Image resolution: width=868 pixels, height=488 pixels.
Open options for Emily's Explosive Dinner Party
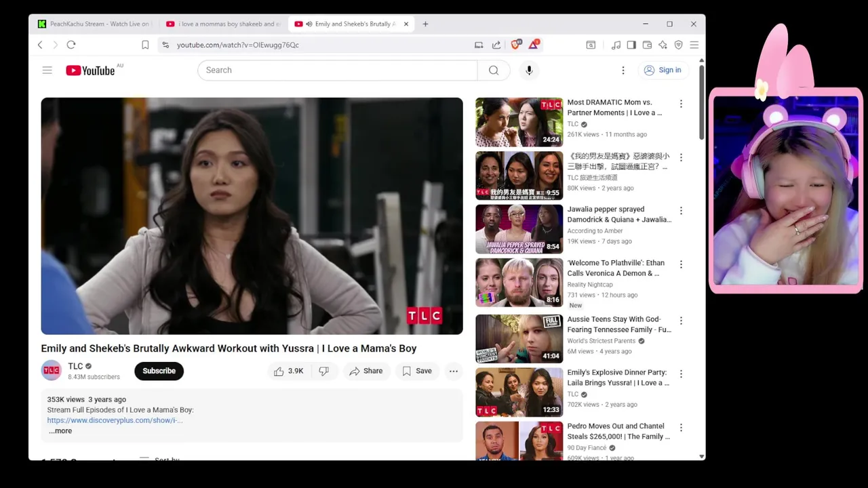click(681, 373)
